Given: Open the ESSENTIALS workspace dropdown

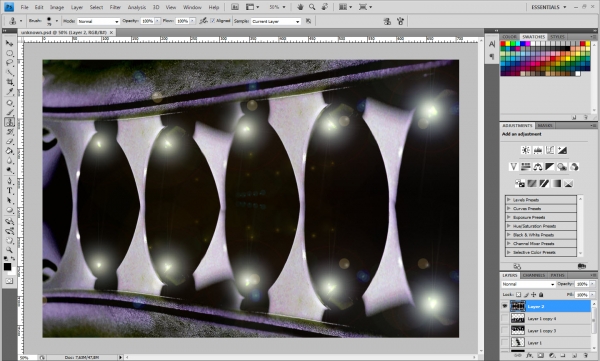Looking at the screenshot, I should (549, 7).
